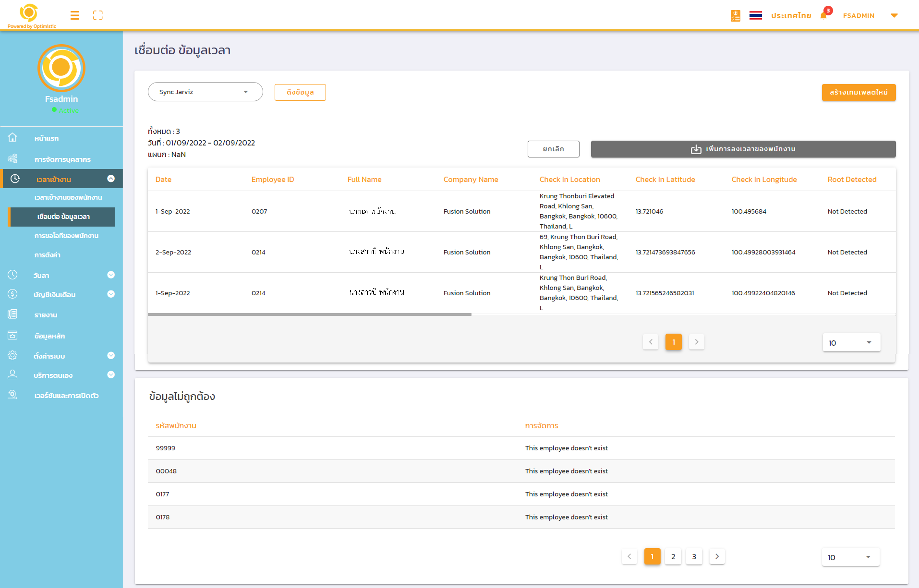This screenshot has width=919, height=588.
Task: Open การจัดการบุคลากร menu item
Action: (x=63, y=159)
